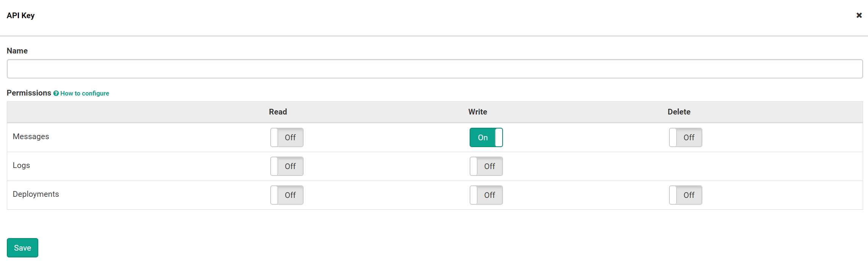Viewport: 868px width, 276px height.
Task: Click the Save button
Action: point(22,248)
